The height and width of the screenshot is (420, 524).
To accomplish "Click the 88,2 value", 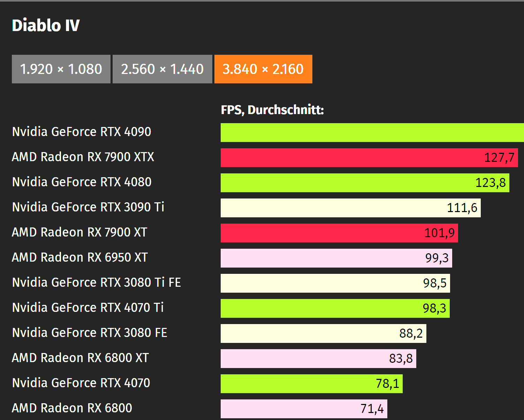I will click(x=411, y=333).
